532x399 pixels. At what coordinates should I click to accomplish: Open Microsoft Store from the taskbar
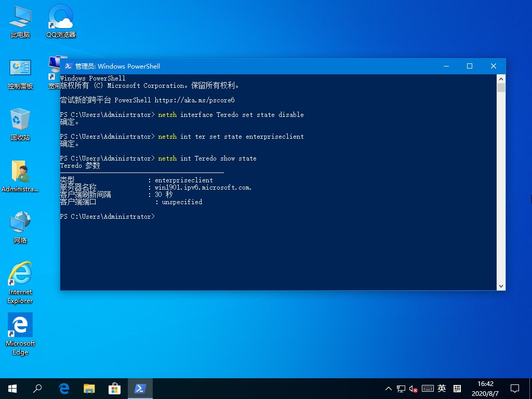click(114, 388)
